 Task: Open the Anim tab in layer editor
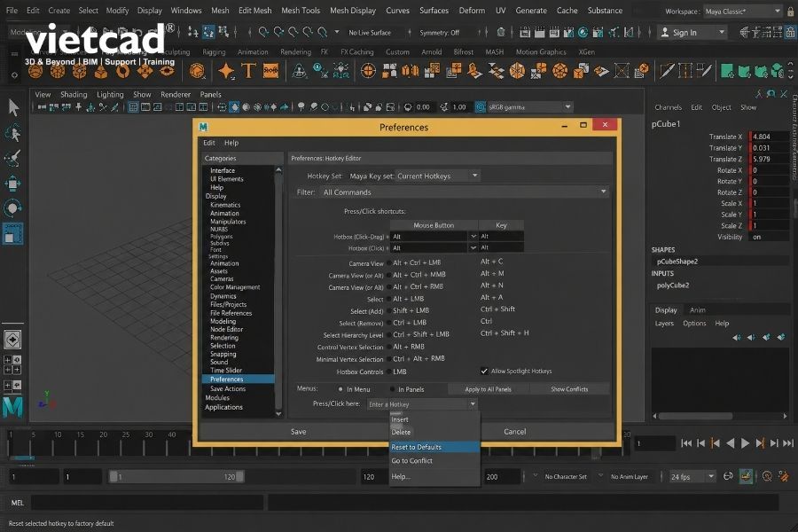click(x=697, y=310)
